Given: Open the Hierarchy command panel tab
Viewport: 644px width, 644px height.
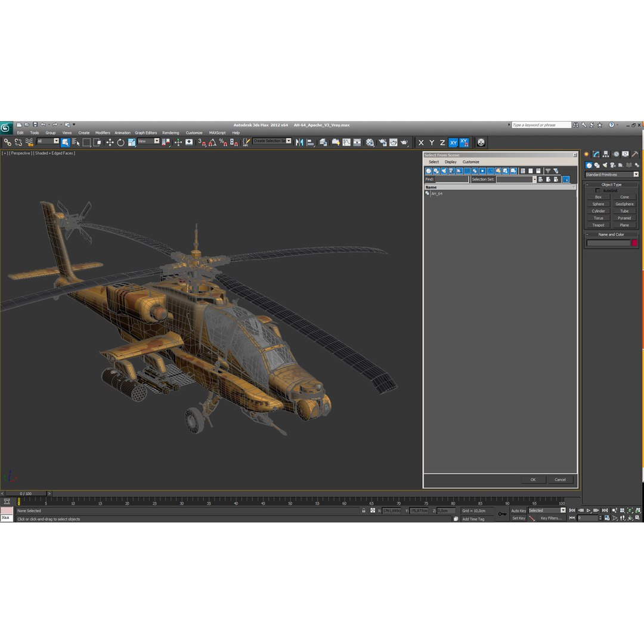Looking at the screenshot, I should 606,154.
